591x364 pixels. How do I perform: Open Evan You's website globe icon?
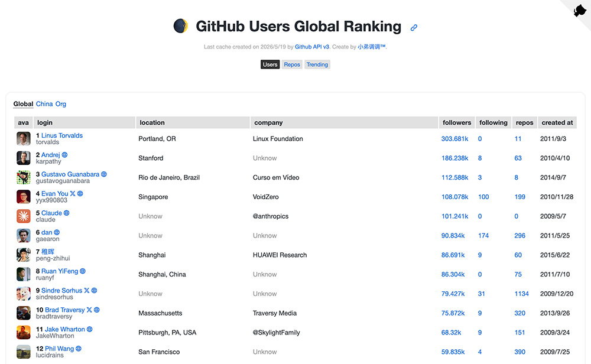pos(80,193)
